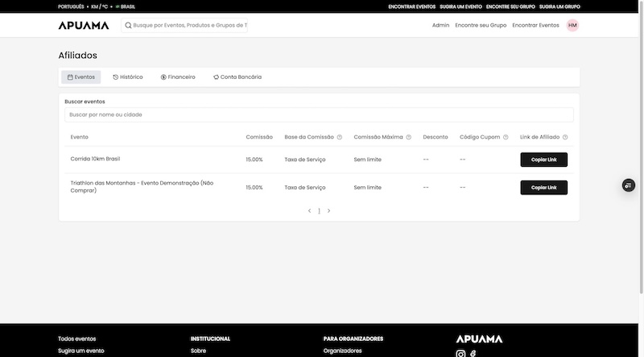Go to next page chevron

tap(328, 211)
